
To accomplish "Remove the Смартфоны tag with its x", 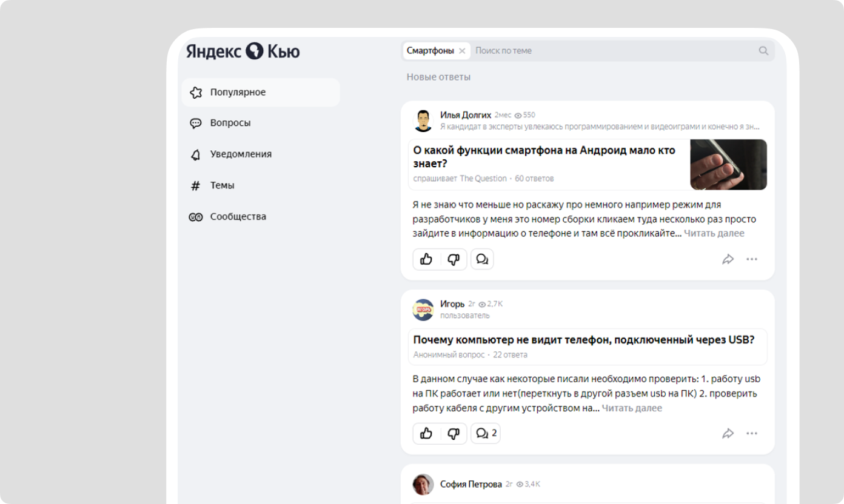I will click(x=462, y=51).
